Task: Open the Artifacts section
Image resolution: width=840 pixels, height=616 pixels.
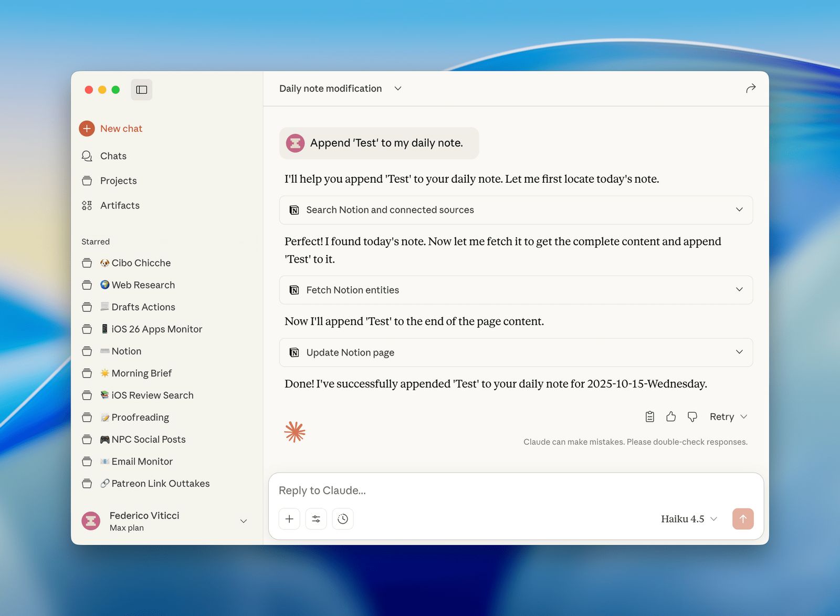Action: (120, 205)
